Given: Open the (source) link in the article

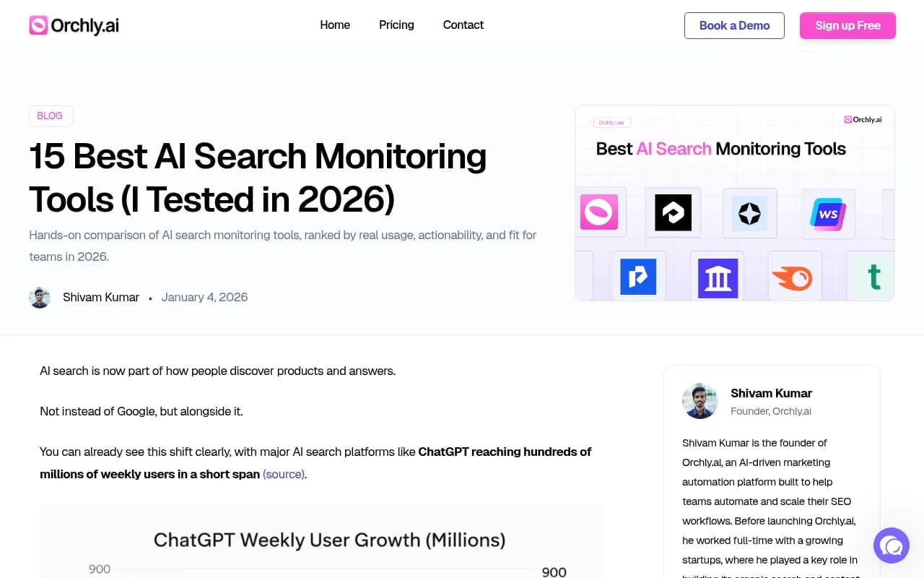Looking at the screenshot, I should point(283,474).
